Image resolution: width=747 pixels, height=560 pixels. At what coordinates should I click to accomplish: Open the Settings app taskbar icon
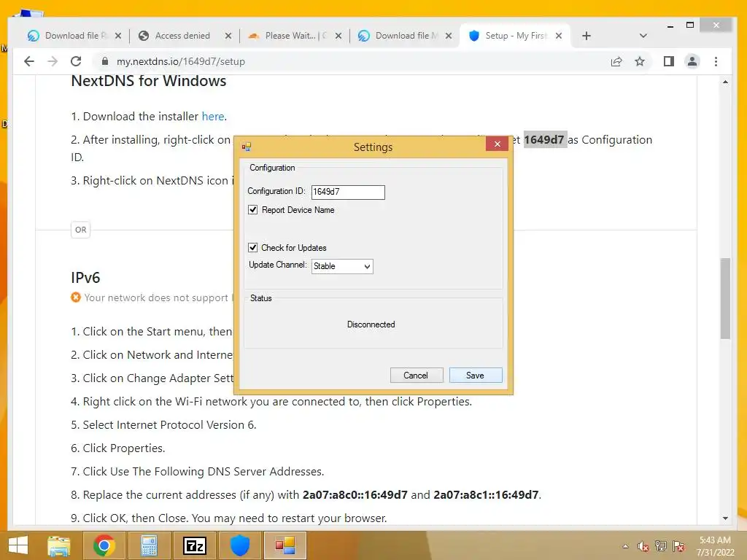click(x=285, y=545)
